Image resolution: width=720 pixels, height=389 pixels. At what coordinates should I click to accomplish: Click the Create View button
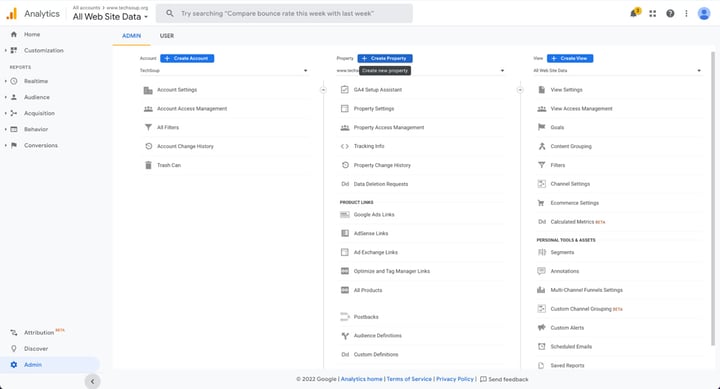click(570, 58)
